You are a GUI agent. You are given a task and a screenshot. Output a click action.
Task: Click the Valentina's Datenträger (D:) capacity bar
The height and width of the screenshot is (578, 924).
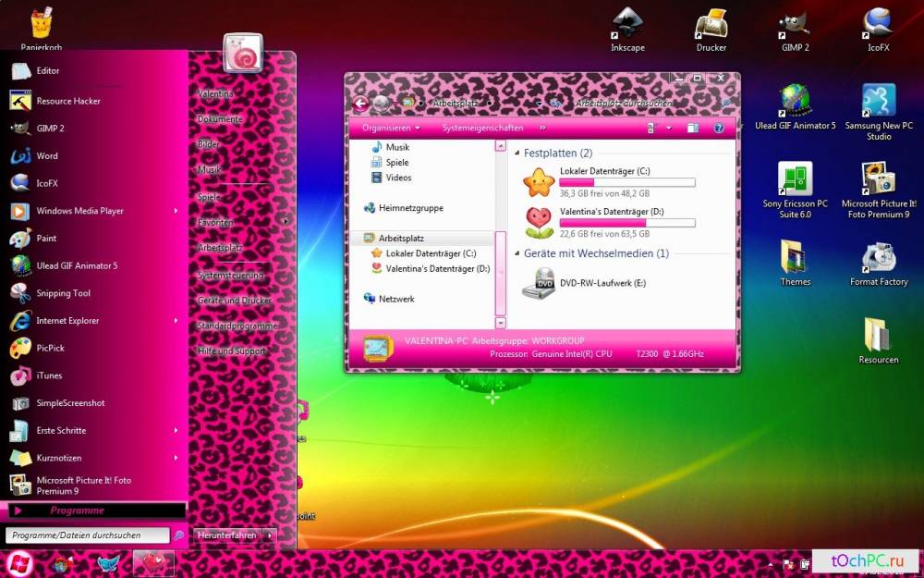click(627, 223)
